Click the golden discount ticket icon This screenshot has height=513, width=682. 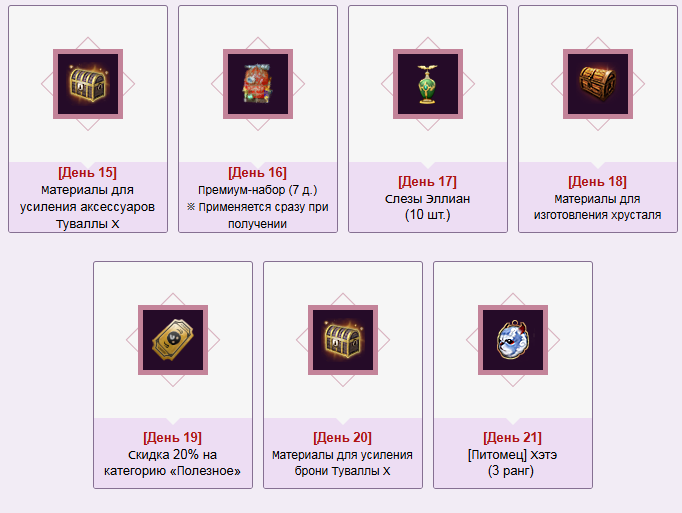pos(173,340)
